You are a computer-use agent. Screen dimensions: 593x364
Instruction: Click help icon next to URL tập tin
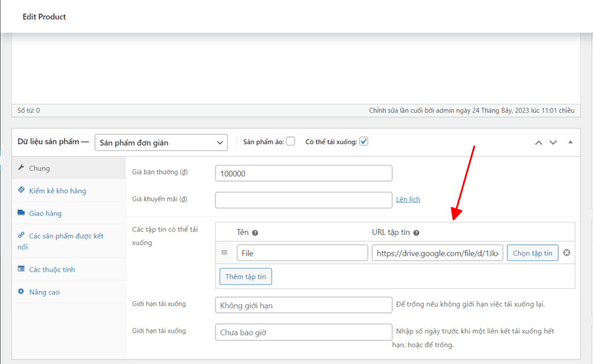pyautogui.click(x=416, y=233)
